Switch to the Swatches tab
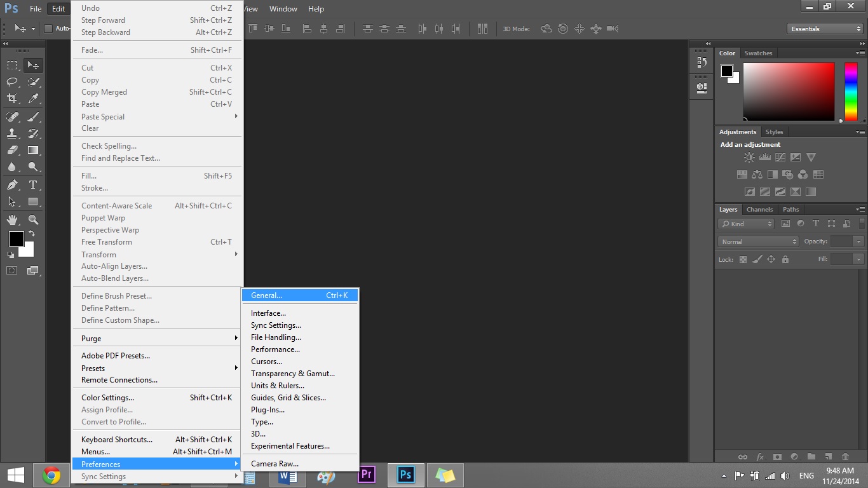The width and height of the screenshot is (868, 488). (758, 53)
